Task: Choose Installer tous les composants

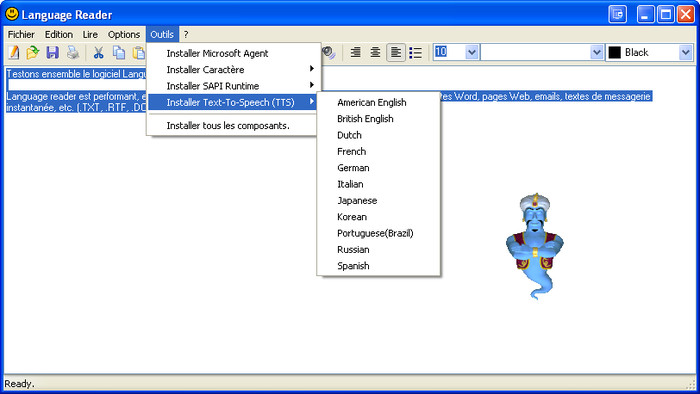Action: (232, 126)
